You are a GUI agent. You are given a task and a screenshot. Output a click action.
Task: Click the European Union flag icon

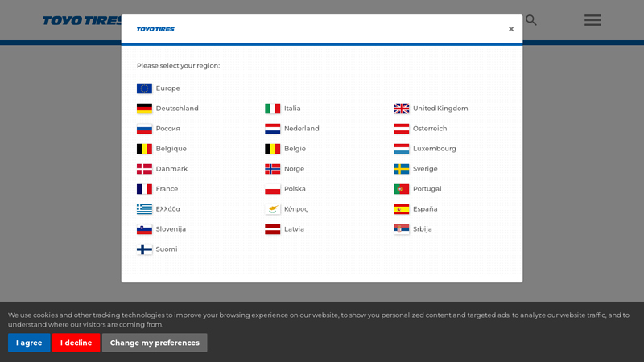click(x=144, y=88)
